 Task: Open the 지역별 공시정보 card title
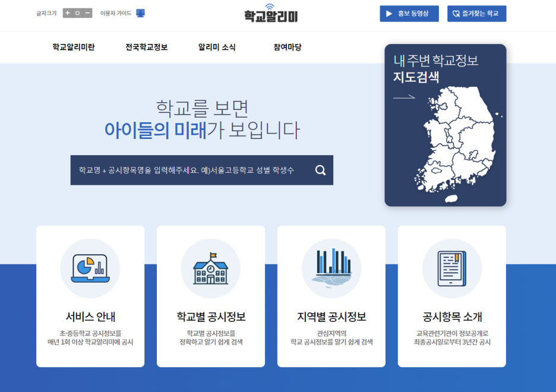[331, 317]
